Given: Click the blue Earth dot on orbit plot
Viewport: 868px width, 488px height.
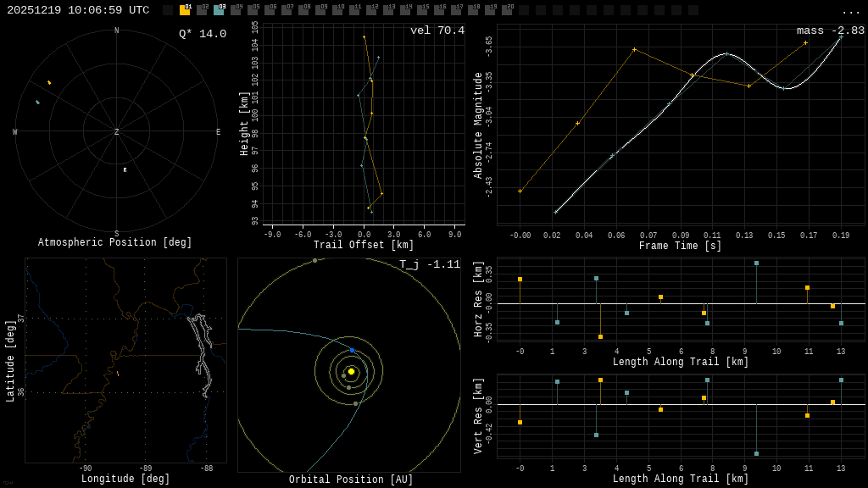Looking at the screenshot, I should pos(352,350).
